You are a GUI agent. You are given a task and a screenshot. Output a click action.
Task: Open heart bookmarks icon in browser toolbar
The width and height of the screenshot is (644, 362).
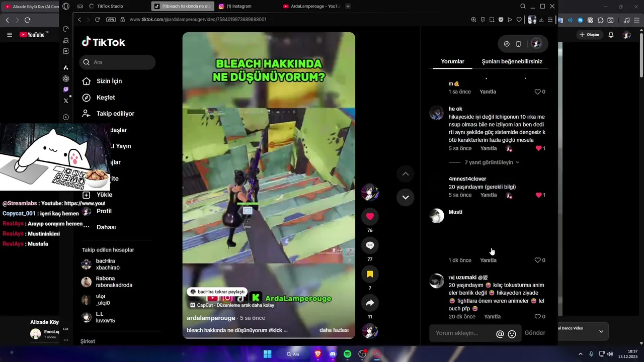519,20
